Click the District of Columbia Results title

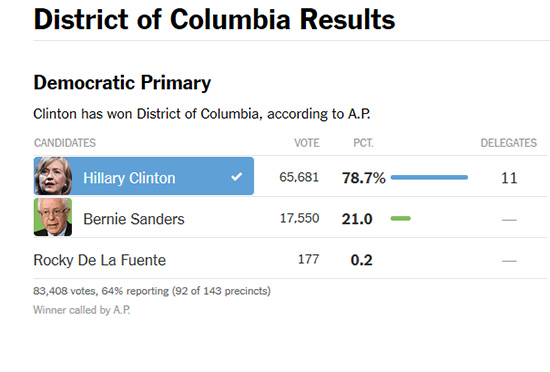[214, 19]
